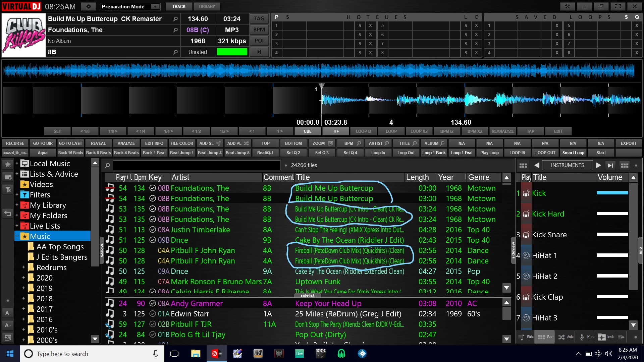Click the TAP tempo button
The width and height of the screenshot is (644, 362).
pyautogui.click(x=530, y=131)
